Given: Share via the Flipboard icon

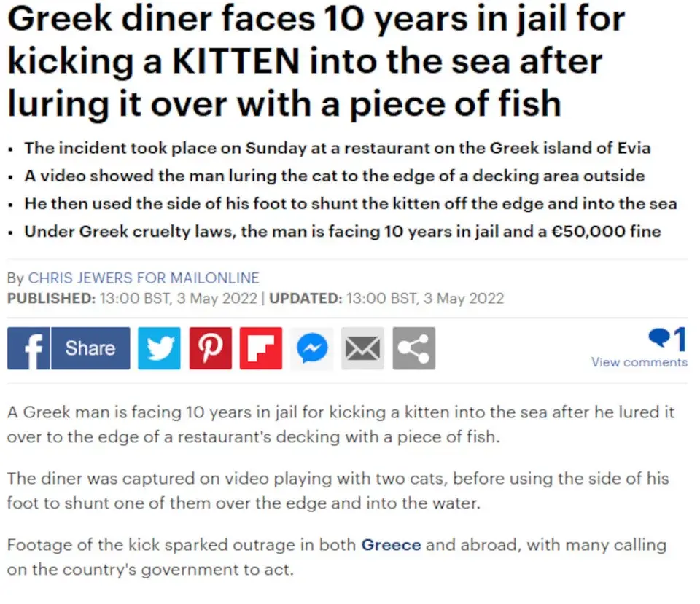Looking at the screenshot, I should click(x=260, y=348).
